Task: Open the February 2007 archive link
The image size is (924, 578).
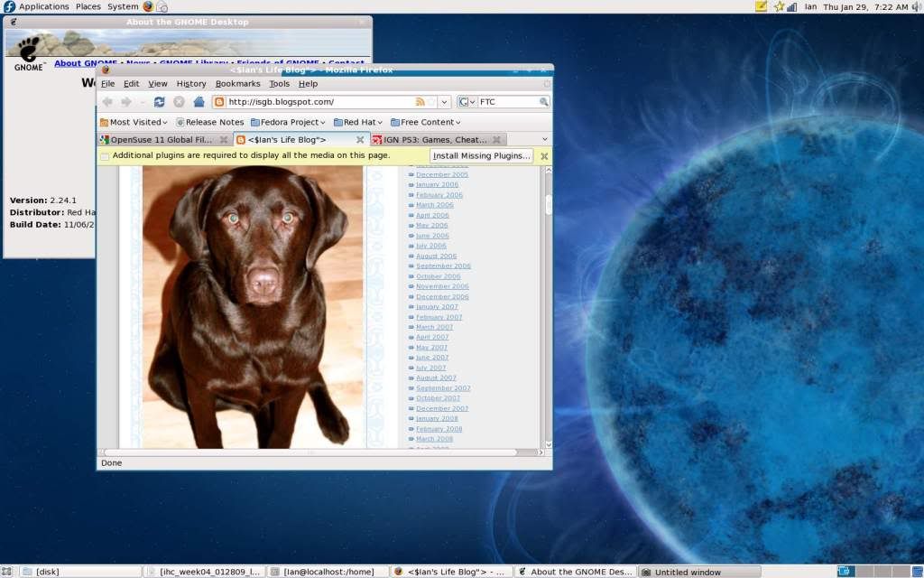Action: tap(439, 317)
